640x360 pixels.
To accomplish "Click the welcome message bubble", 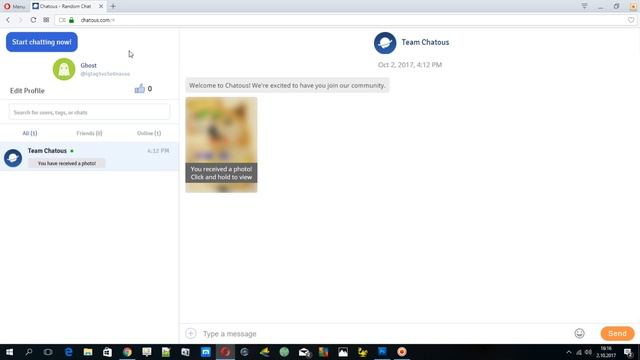I will pyautogui.click(x=287, y=85).
